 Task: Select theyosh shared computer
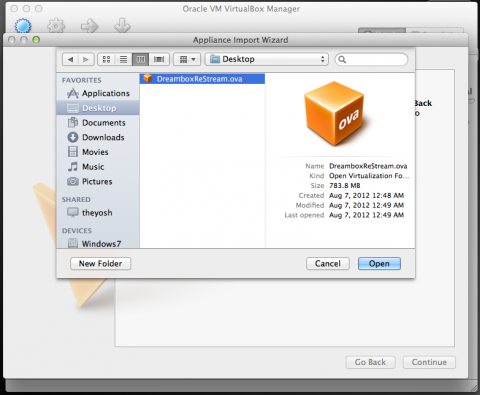98,213
